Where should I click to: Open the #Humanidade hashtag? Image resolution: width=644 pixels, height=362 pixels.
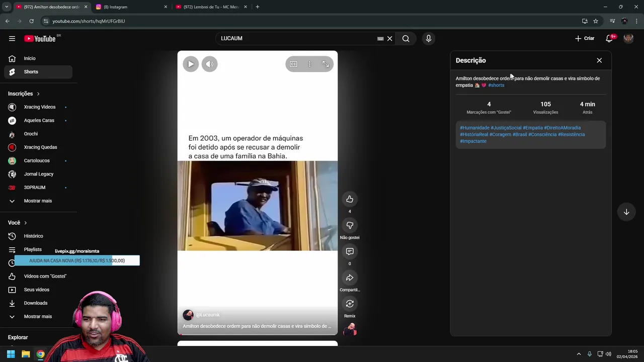pyautogui.click(x=474, y=128)
